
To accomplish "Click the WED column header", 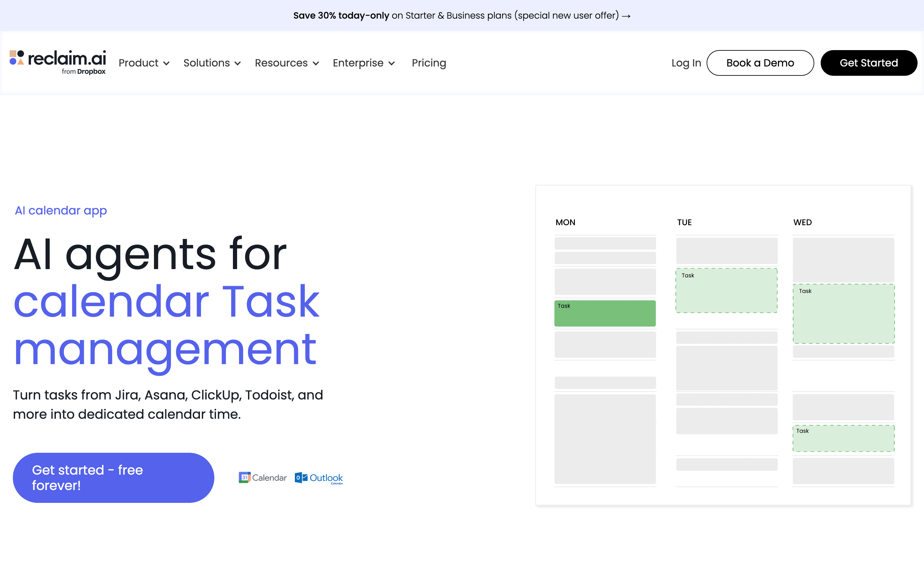I will (x=803, y=222).
